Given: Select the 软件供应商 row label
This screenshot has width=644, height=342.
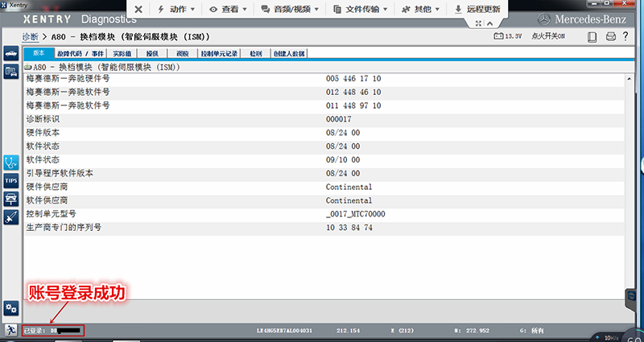Looking at the screenshot, I should [x=47, y=200].
